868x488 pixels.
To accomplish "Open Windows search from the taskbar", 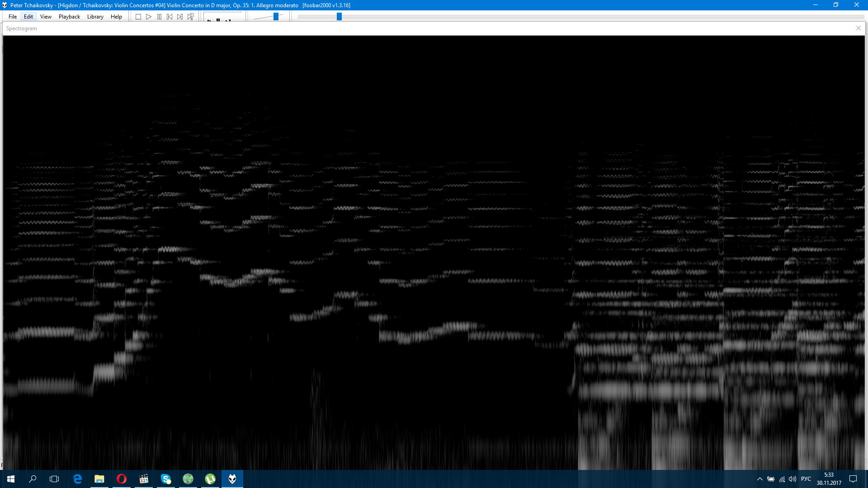I will (33, 479).
